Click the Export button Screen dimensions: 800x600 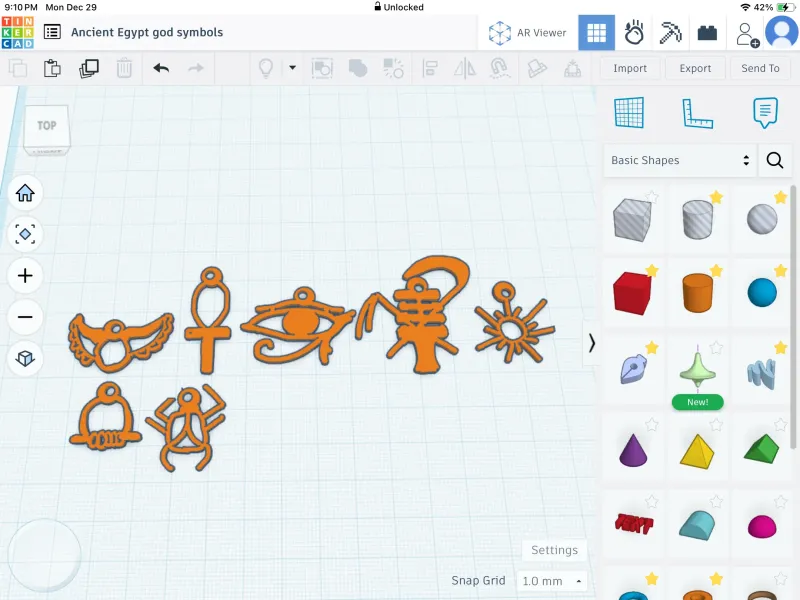point(695,68)
